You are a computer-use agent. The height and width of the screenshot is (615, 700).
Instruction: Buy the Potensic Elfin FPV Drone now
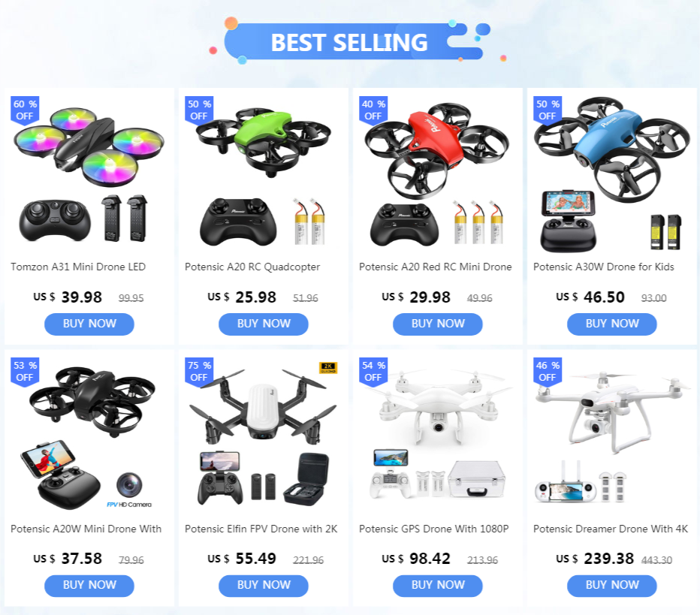click(264, 586)
